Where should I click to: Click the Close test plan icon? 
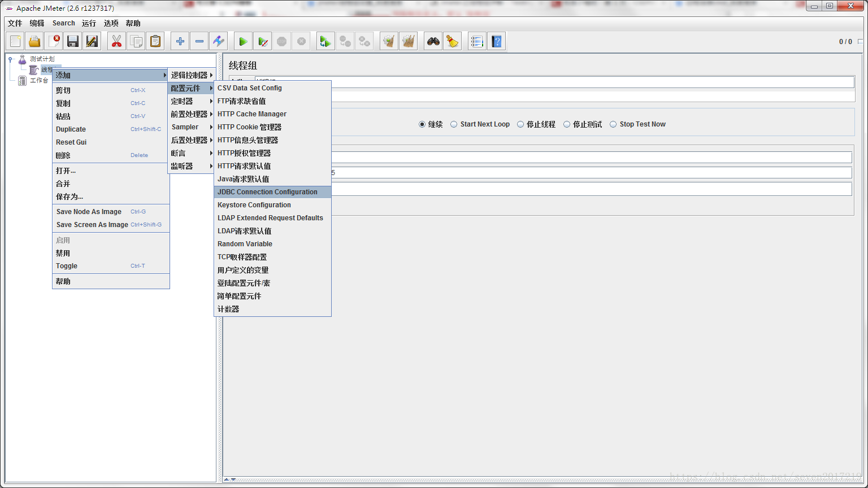coord(54,41)
